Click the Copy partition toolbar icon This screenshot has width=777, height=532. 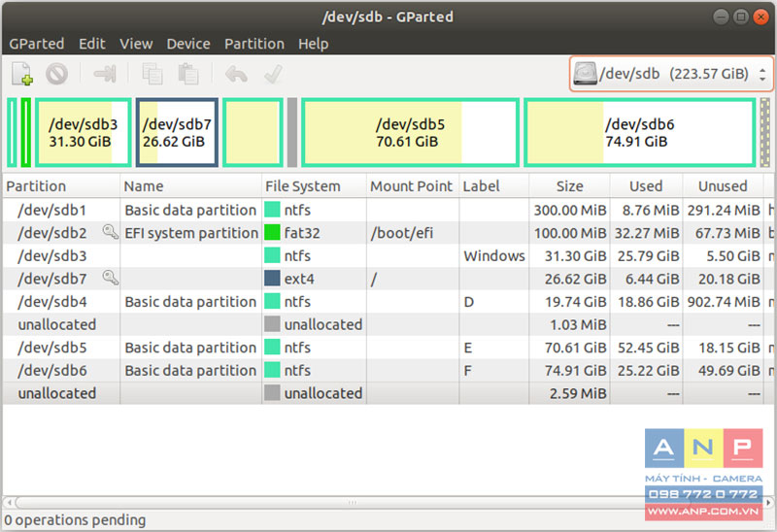152,74
